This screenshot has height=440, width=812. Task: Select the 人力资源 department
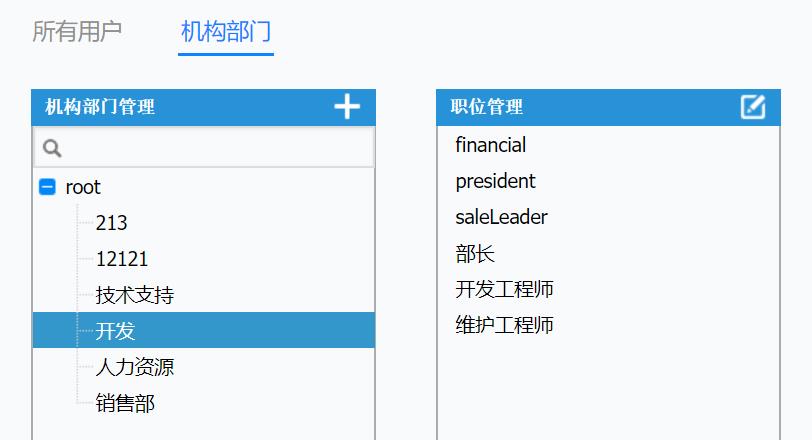tap(135, 367)
